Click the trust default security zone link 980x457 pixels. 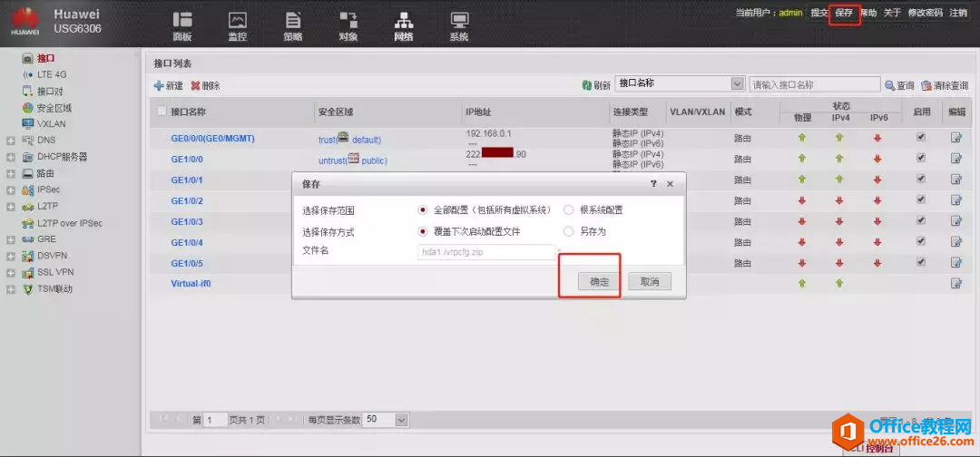pyautogui.click(x=349, y=140)
